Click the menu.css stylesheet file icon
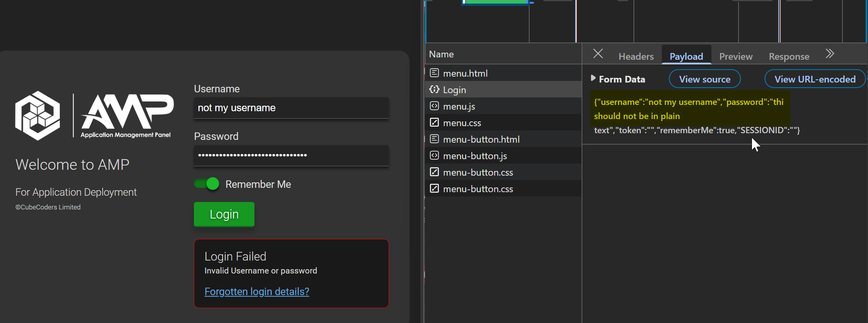 tap(434, 123)
